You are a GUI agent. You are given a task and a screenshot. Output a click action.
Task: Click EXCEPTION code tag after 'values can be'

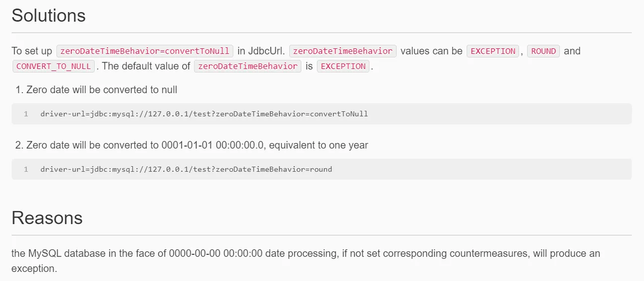point(493,51)
